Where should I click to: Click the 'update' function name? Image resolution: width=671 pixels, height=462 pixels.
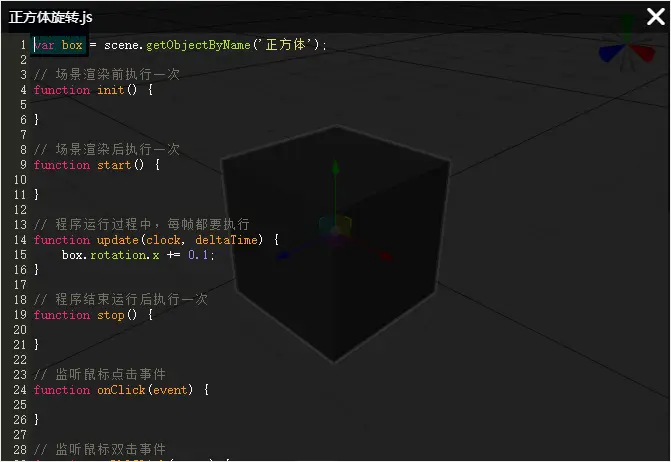point(117,240)
